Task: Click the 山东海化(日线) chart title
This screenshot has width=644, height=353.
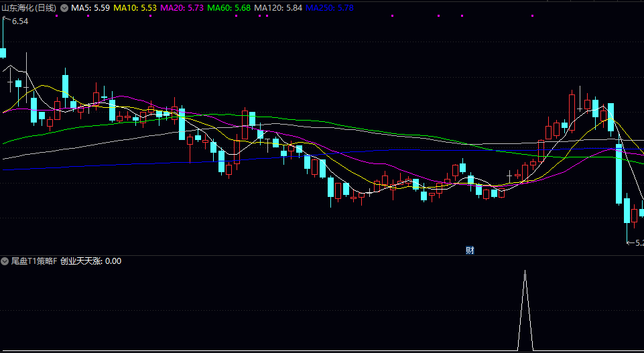Action: pos(29,8)
